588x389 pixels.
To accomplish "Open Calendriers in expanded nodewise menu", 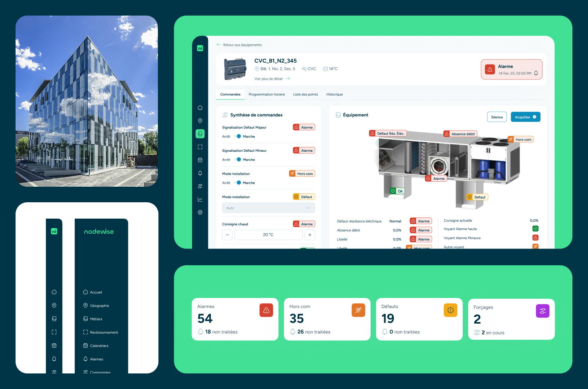I will point(96,346).
